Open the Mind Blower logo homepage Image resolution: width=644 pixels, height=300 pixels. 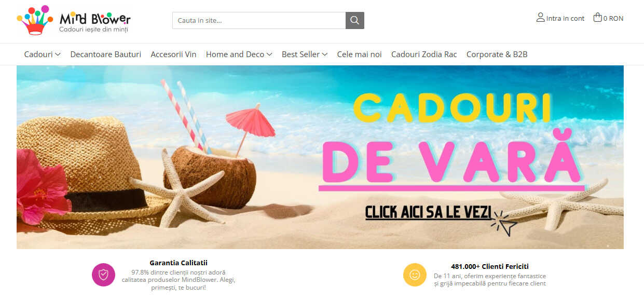pyautogui.click(x=74, y=20)
